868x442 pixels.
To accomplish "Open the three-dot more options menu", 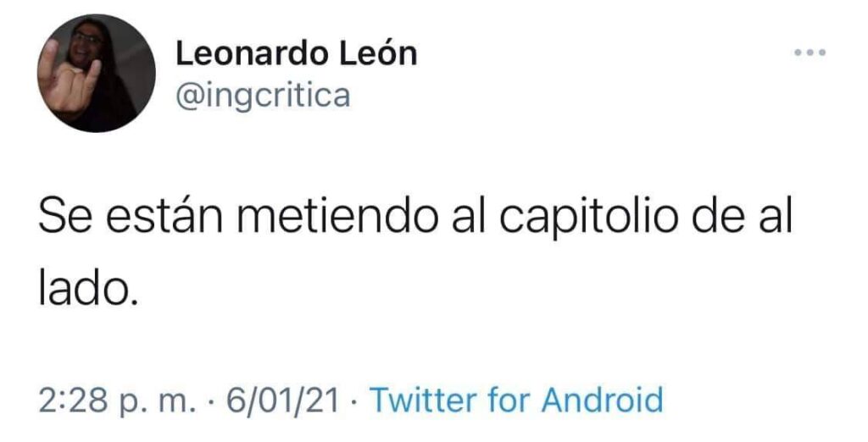I will tap(810, 52).
